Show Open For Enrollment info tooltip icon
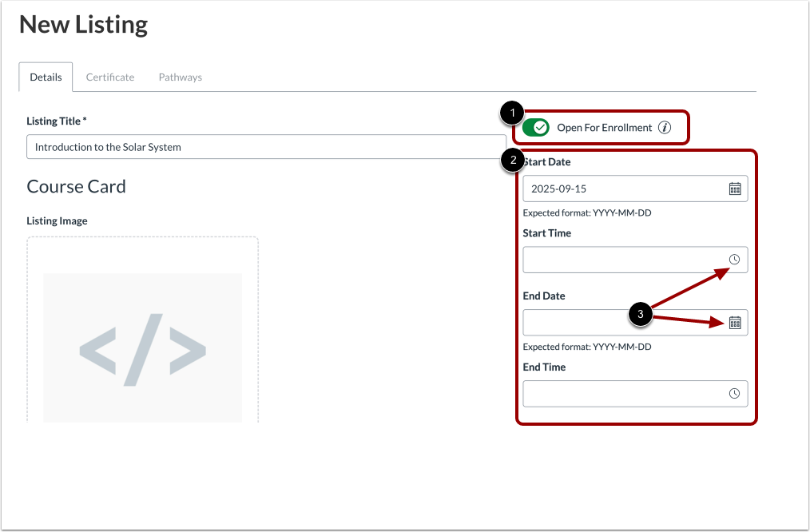Viewport: 810px width, 532px height. tap(665, 128)
